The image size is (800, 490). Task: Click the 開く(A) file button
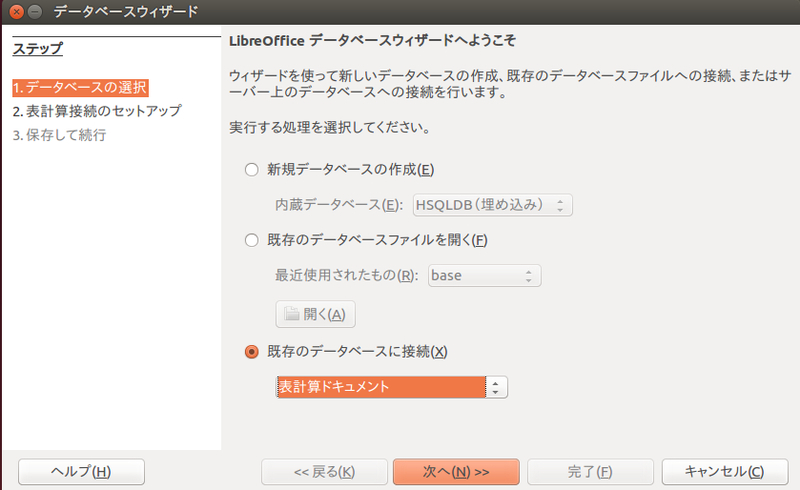(315, 314)
